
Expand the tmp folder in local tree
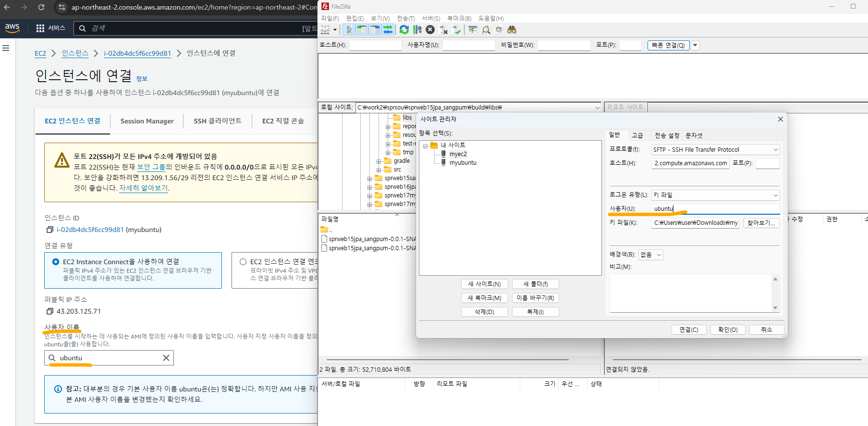(x=388, y=153)
